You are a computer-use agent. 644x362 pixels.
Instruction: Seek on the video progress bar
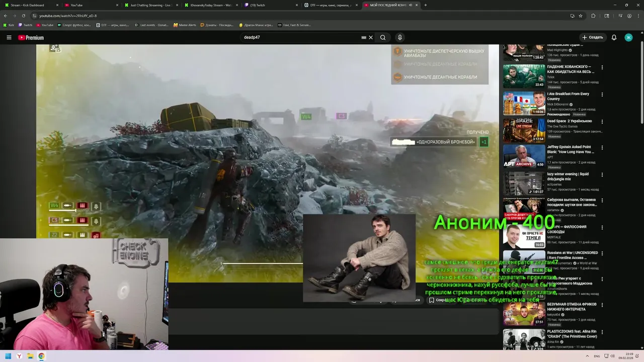262,263
